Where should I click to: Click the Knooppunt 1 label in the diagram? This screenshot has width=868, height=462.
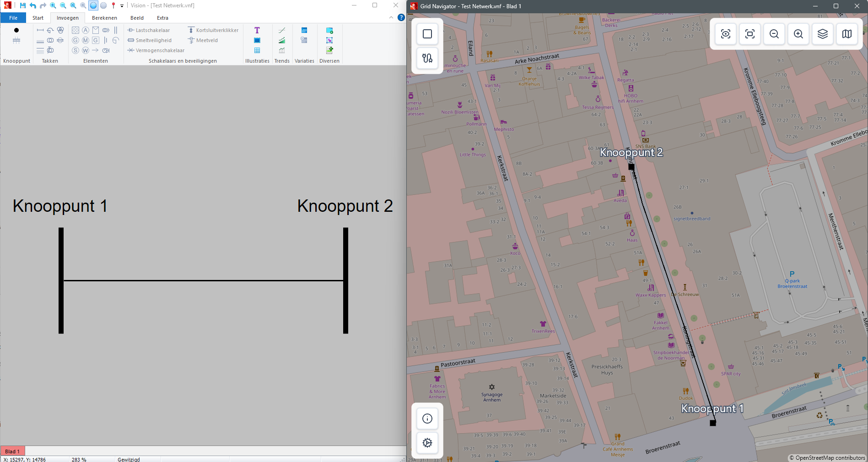pos(60,206)
